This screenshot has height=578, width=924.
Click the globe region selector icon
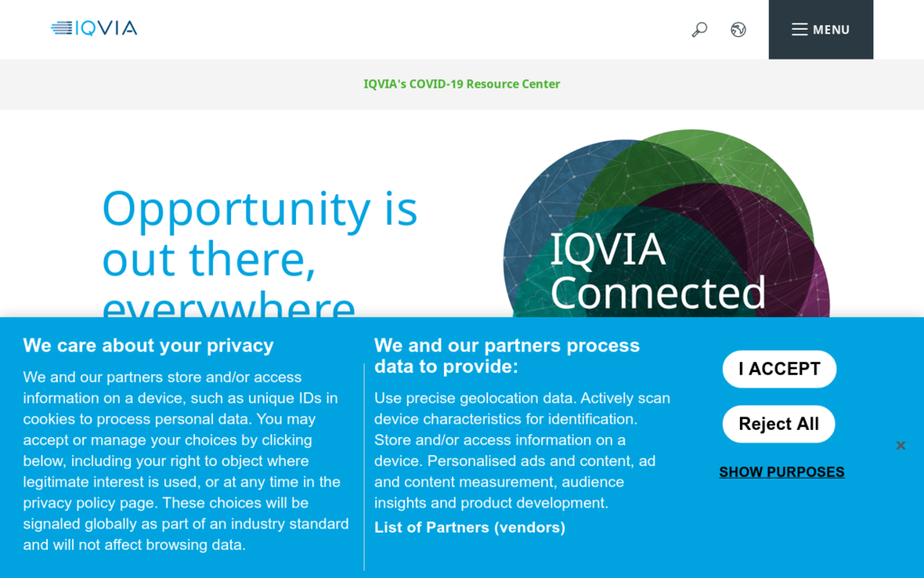pyautogui.click(x=738, y=30)
